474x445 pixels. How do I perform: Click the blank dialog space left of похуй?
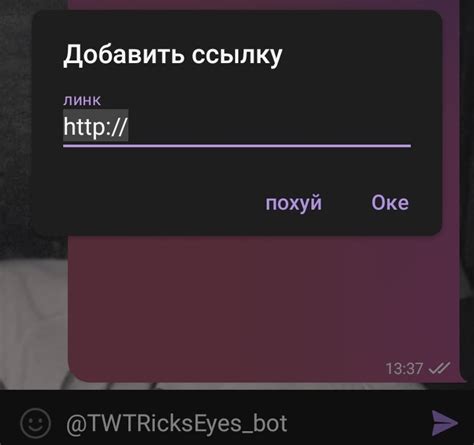[150, 203]
